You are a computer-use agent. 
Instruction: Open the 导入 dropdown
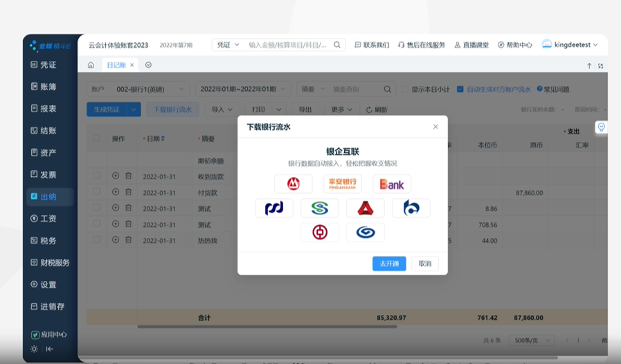pyautogui.click(x=222, y=109)
